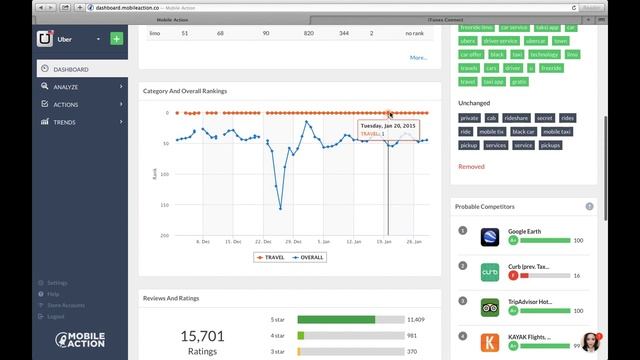Click the plus icon beside the address bar
Screen dimensions: 640x360
tap(80, 7)
